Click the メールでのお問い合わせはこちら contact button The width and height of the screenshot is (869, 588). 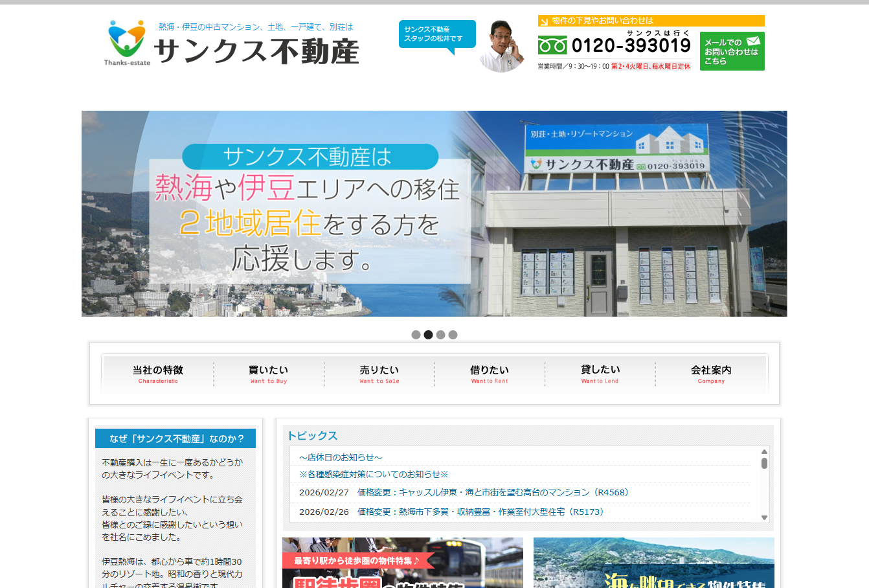click(x=732, y=51)
